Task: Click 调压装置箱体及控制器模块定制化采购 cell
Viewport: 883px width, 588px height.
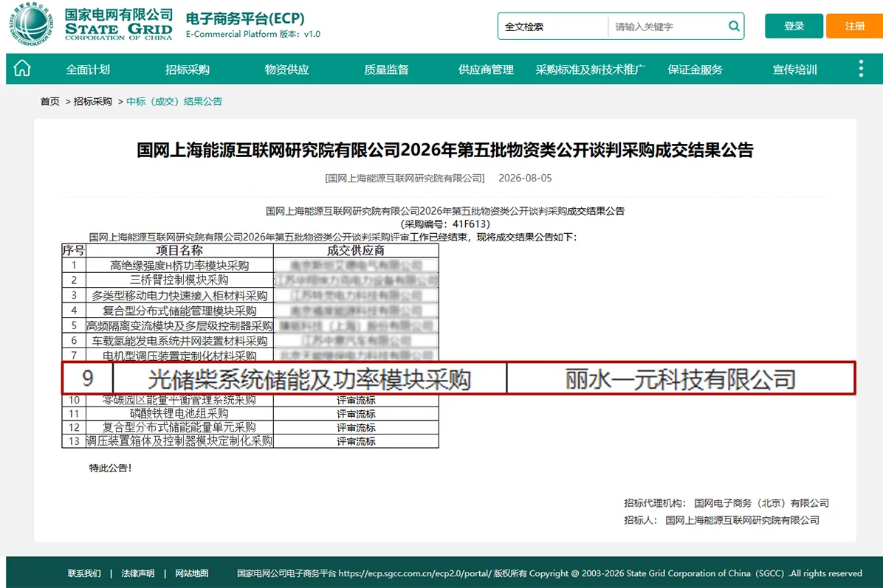Action: (x=179, y=441)
